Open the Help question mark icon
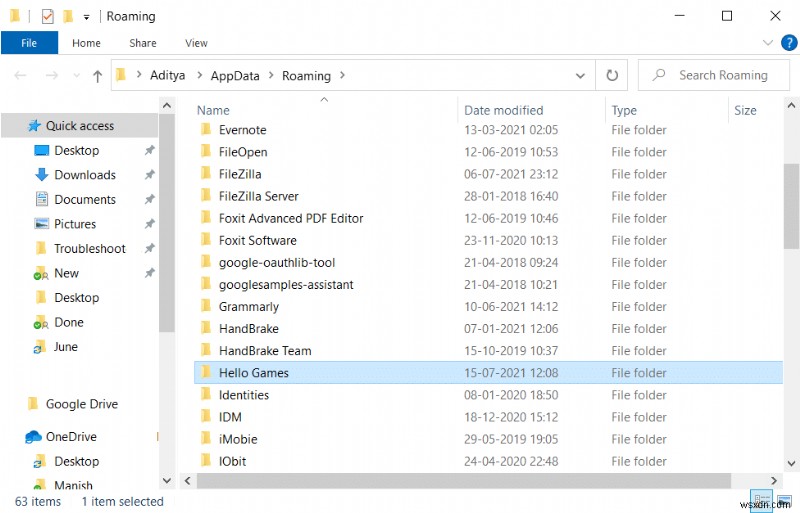Screen dimensions: 800x513 789,43
